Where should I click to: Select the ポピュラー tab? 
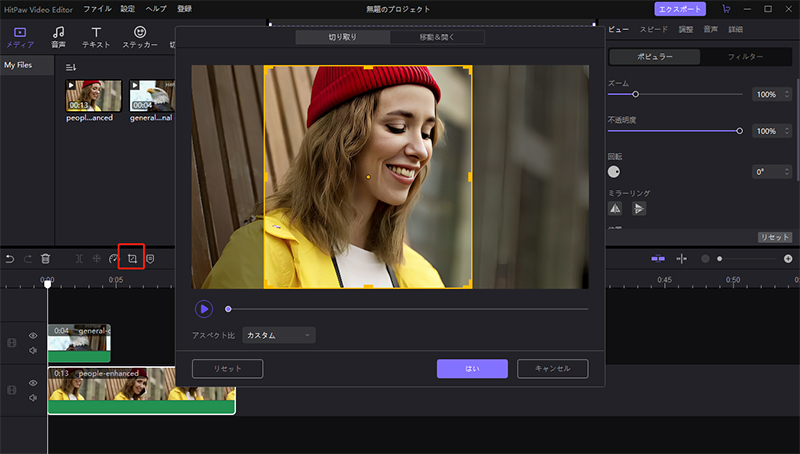pos(655,57)
